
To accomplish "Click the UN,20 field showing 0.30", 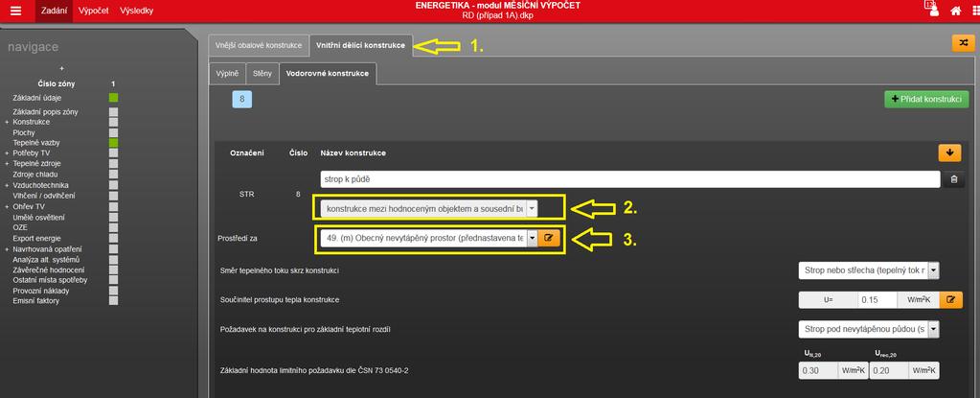I will [817, 370].
